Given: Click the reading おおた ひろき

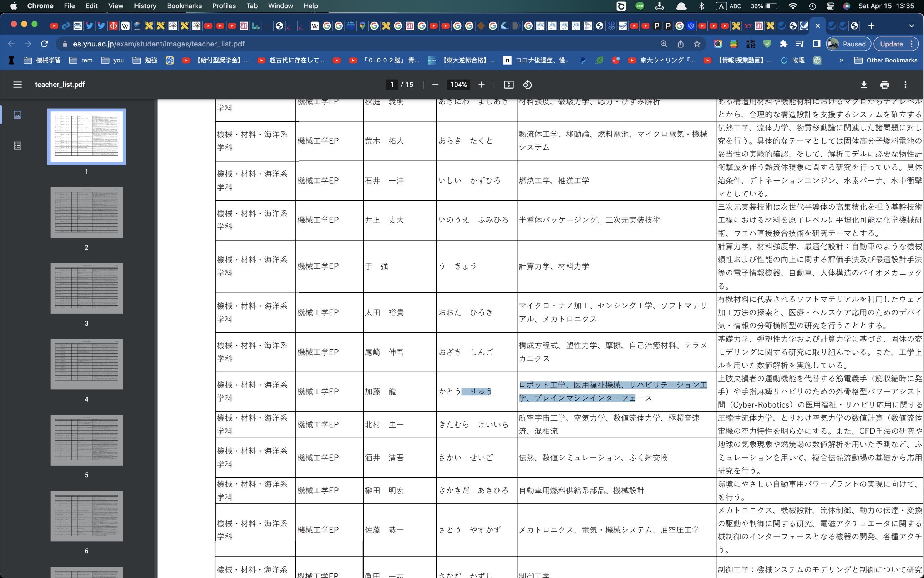Looking at the screenshot, I should (465, 312).
